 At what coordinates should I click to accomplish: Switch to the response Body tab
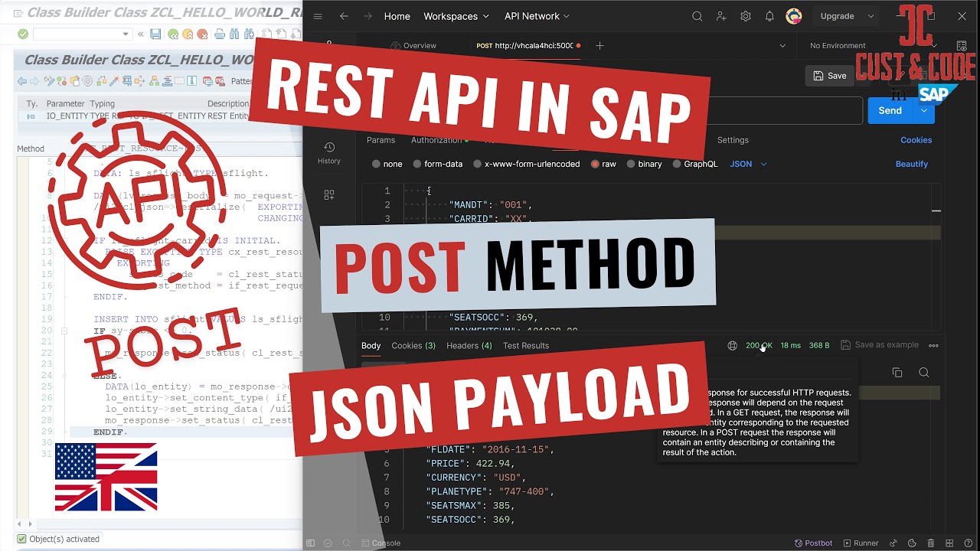pyautogui.click(x=371, y=345)
